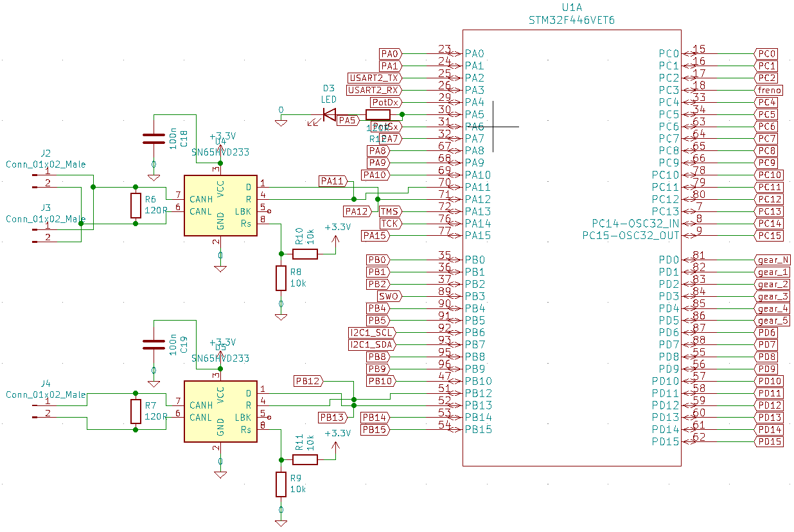Click the SWO net label on PB3
This screenshot has height=532, width=794.
pyautogui.click(x=388, y=296)
